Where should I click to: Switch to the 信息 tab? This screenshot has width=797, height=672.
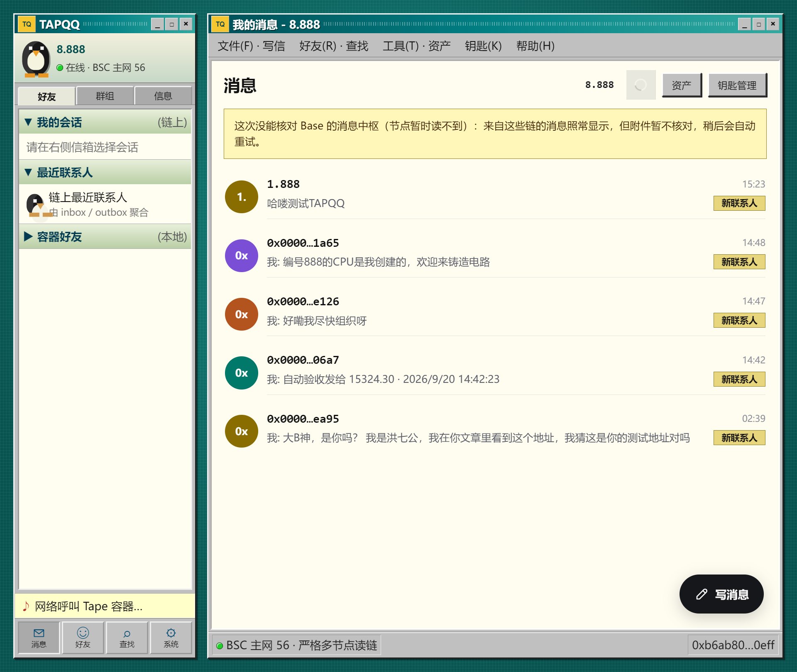(x=163, y=96)
